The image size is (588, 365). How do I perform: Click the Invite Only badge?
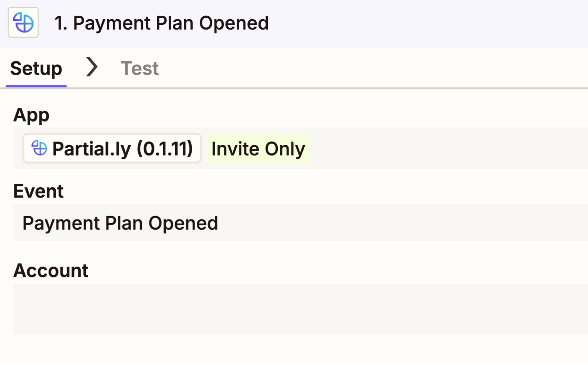pyautogui.click(x=258, y=149)
